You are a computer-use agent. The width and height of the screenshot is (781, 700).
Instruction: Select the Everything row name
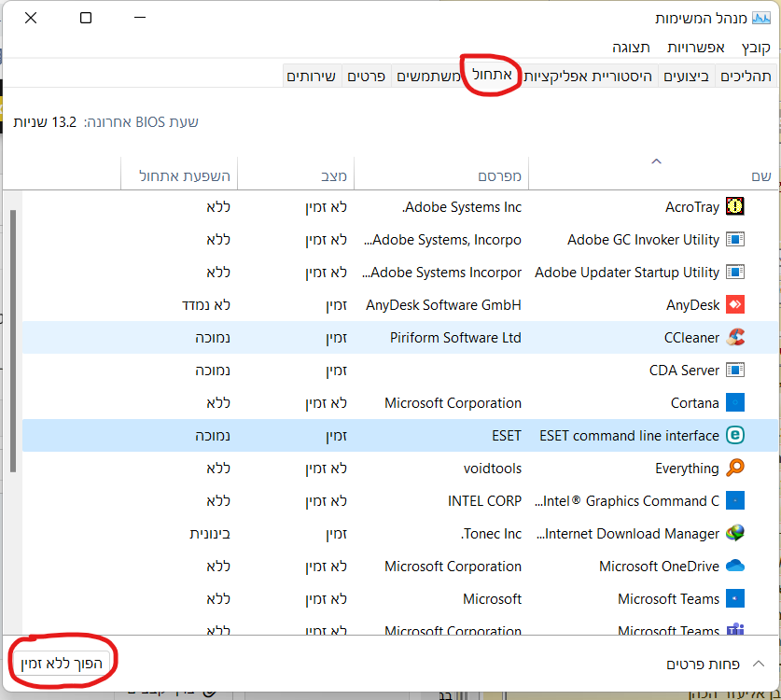[x=687, y=469]
